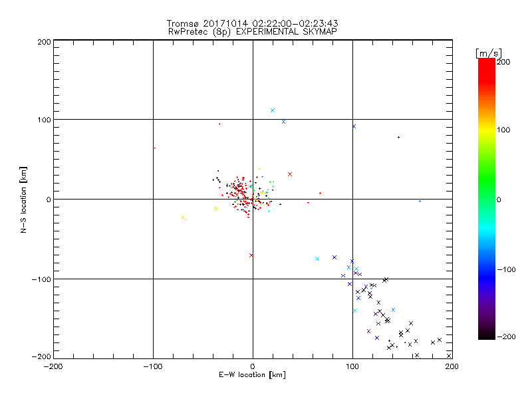Click the light-blue X marker above the 100 km N-S gridline
The image size is (532, 399).
273,110
